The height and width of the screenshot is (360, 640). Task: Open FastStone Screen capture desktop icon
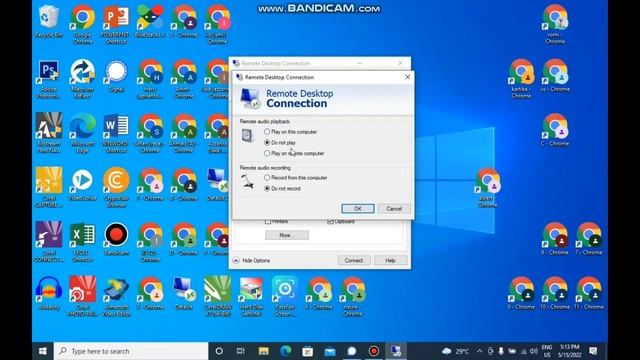tap(285, 296)
